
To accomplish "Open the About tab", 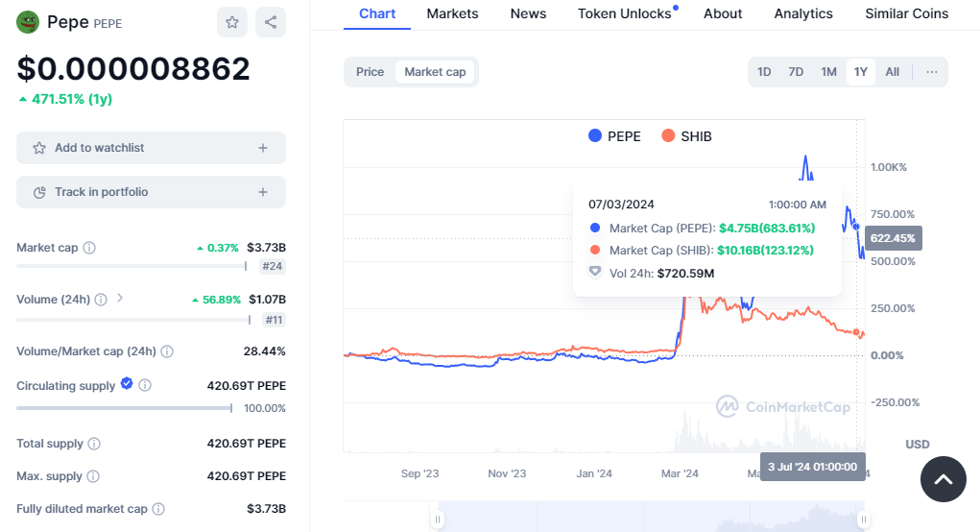I will tap(723, 13).
